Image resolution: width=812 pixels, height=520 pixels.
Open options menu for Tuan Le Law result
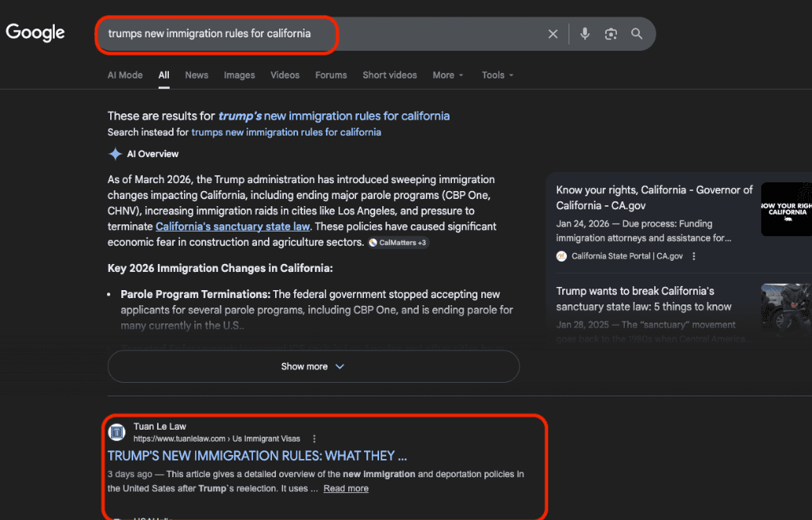[x=314, y=438]
